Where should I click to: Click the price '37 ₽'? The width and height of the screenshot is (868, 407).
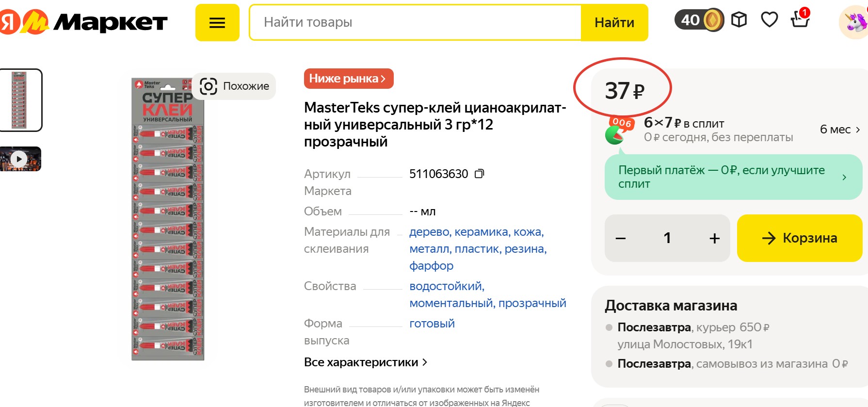tap(625, 91)
